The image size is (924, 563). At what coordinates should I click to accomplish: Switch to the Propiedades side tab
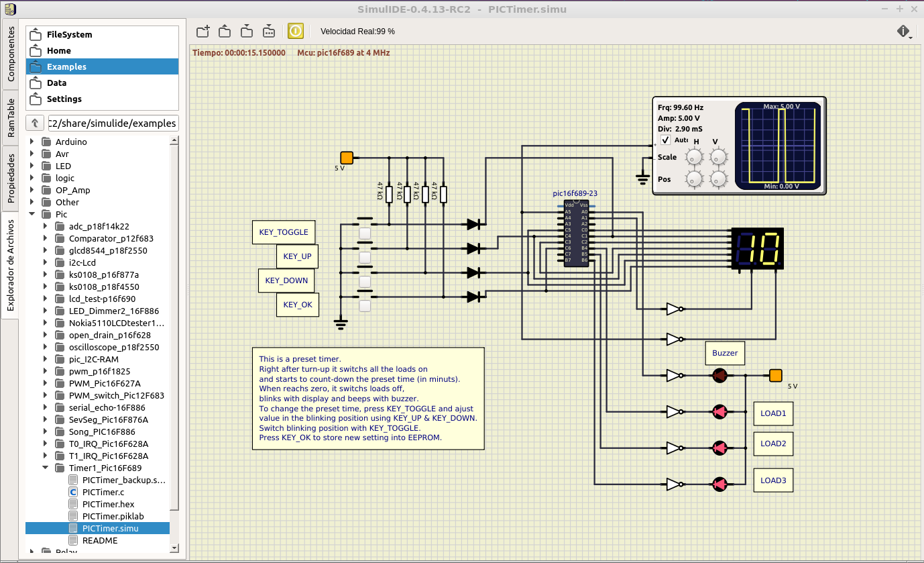point(11,178)
